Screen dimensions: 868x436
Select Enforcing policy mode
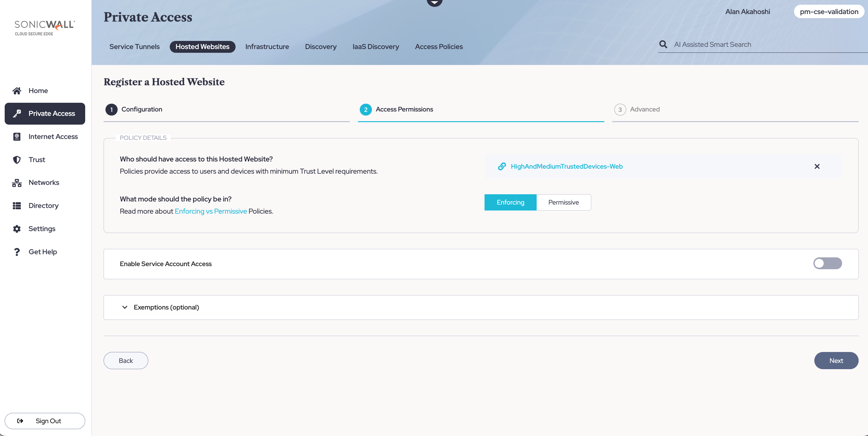pos(510,202)
